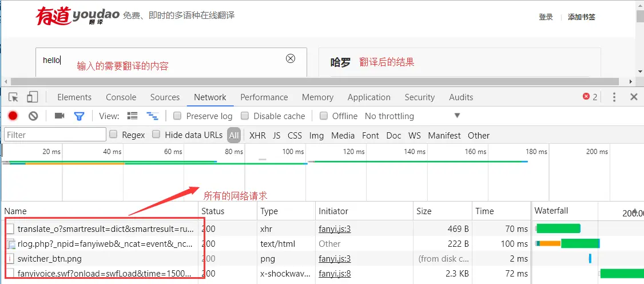Image resolution: width=644 pixels, height=284 pixels.
Task: Toggle the overview view icon
Action: coord(153,116)
